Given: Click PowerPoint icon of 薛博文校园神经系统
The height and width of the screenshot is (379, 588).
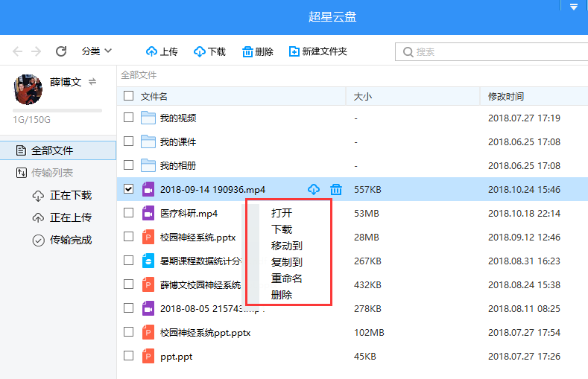Looking at the screenshot, I should (x=148, y=285).
